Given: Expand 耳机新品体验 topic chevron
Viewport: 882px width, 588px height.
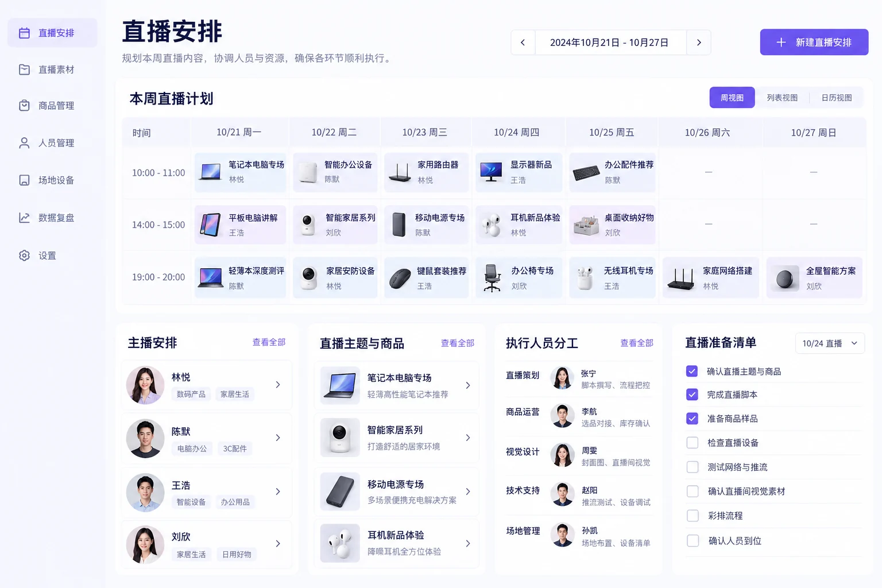Looking at the screenshot, I should coord(468,543).
